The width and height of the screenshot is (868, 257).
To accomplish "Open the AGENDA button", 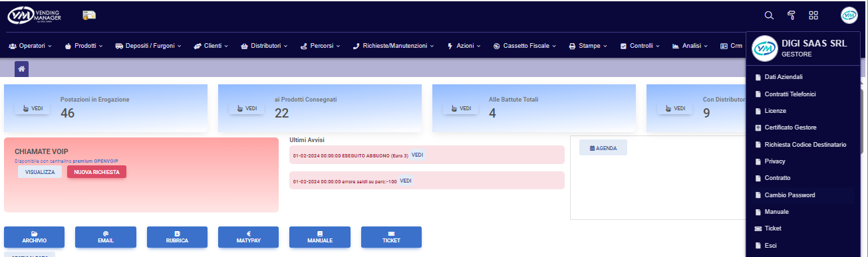I will 603,148.
